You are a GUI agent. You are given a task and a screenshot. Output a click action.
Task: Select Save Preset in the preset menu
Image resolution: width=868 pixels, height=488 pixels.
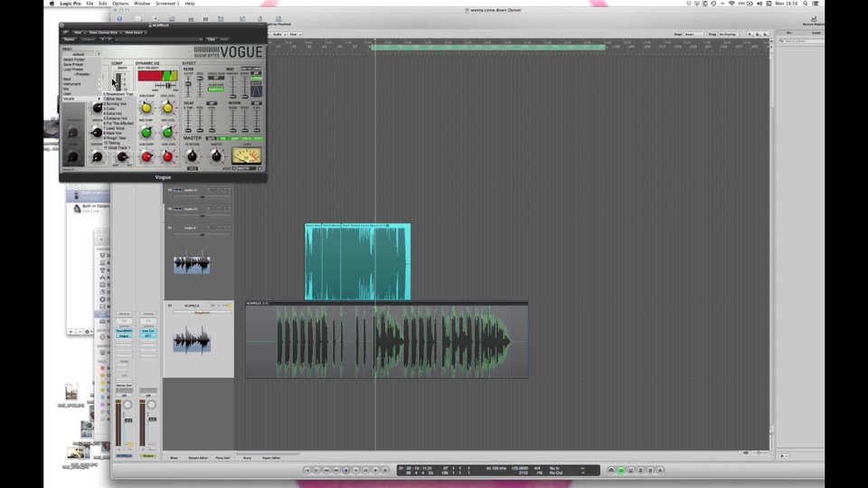pos(73,64)
